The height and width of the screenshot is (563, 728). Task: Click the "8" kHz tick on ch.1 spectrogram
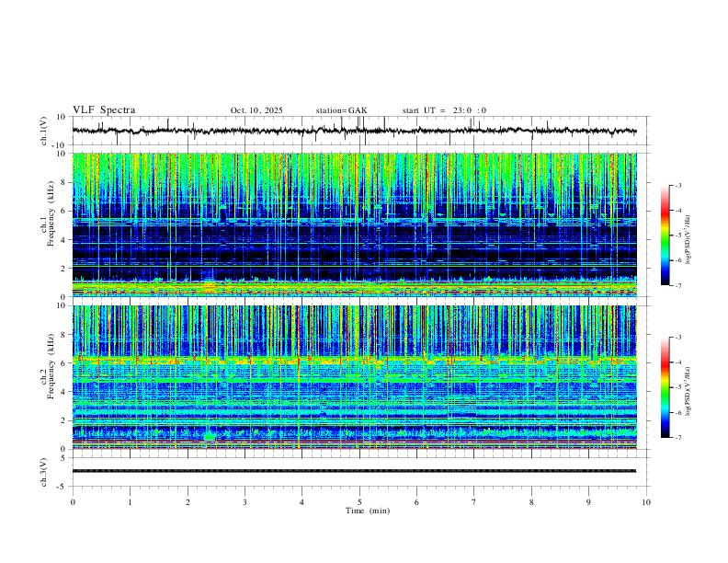click(63, 182)
